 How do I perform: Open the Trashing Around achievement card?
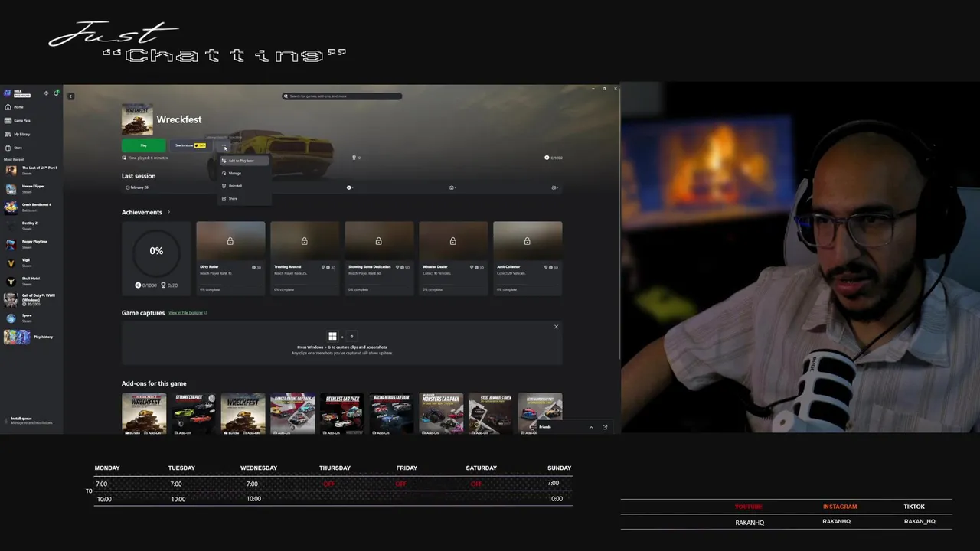pos(305,259)
